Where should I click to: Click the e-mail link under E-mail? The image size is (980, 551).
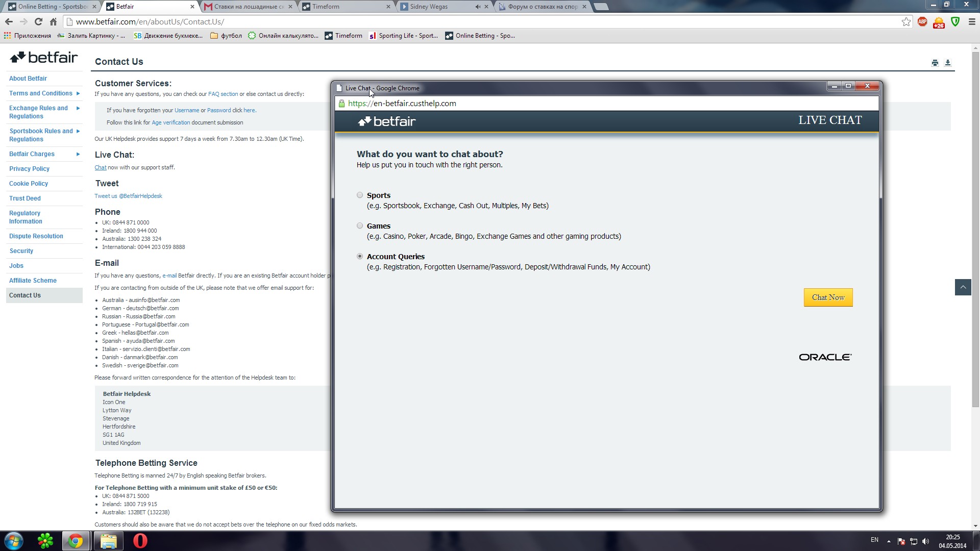169,275
